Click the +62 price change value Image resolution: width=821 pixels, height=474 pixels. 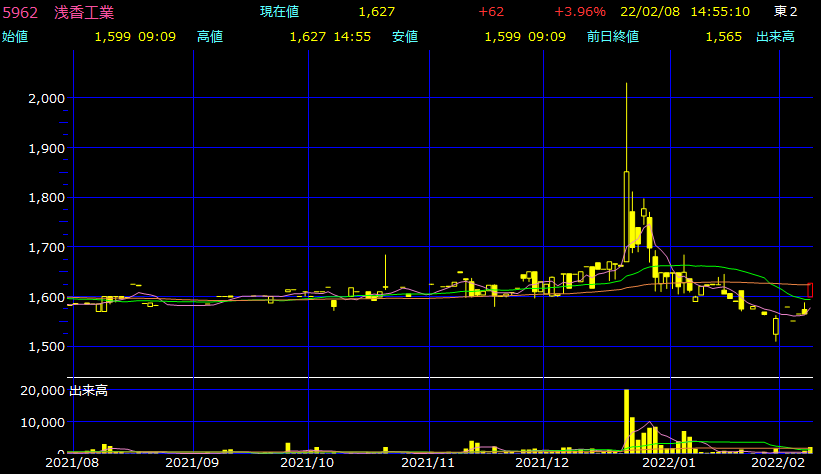491,12
